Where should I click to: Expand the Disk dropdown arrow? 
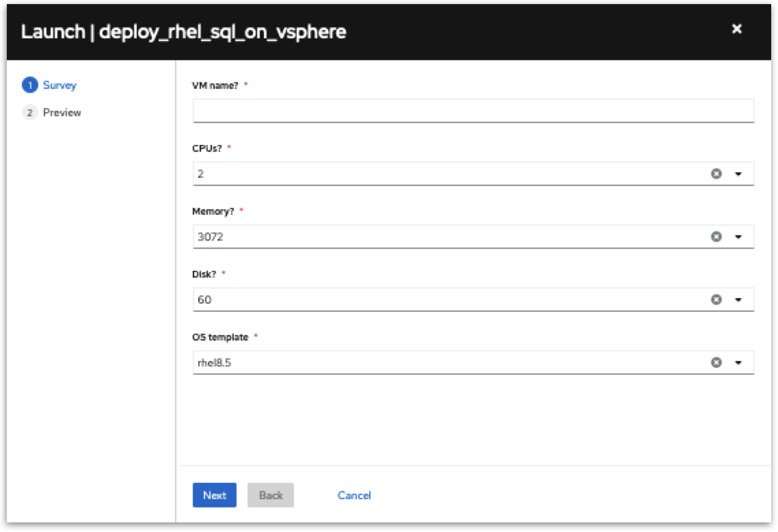point(738,300)
